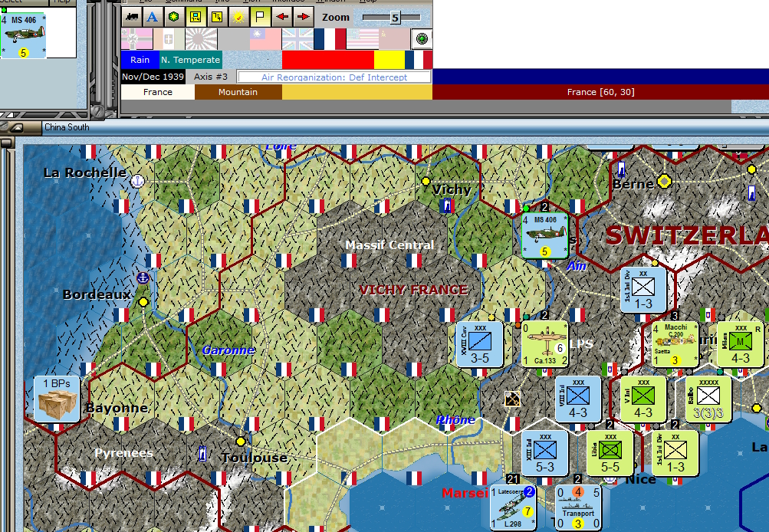
Task: Click the factory icon below Vichy
Action: (447, 205)
